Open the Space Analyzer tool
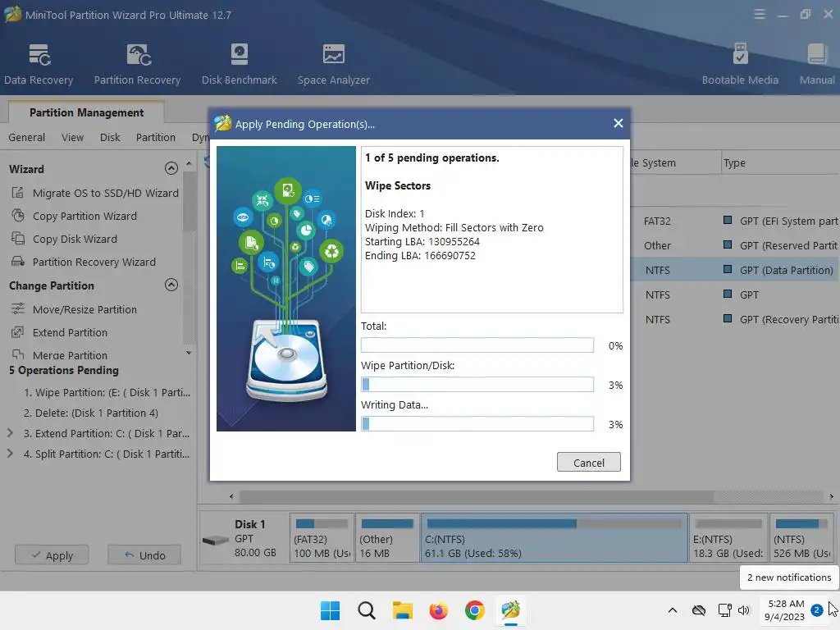The width and height of the screenshot is (840, 630). (x=333, y=64)
